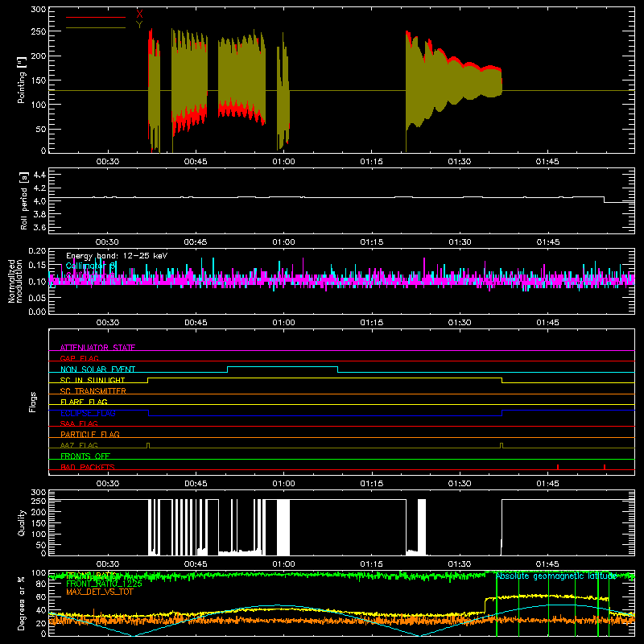This screenshot has height=644, width=644.
Task: Click the FRONTS_OFF flag label
Action: pyautogui.click(x=85, y=456)
